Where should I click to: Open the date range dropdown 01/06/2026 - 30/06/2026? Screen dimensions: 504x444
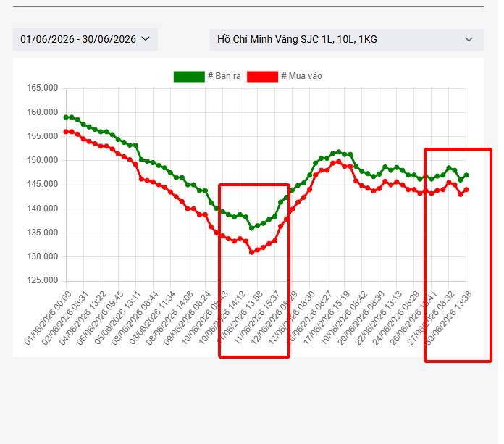pos(85,39)
